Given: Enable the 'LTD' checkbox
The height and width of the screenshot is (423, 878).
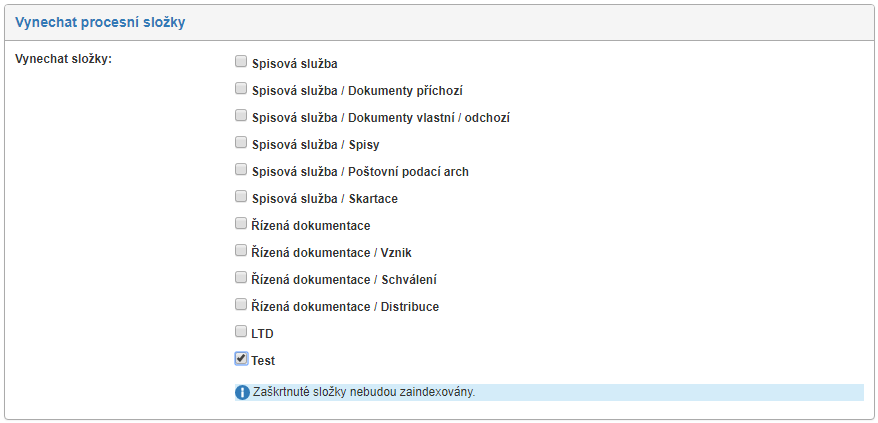Looking at the screenshot, I should click(241, 332).
